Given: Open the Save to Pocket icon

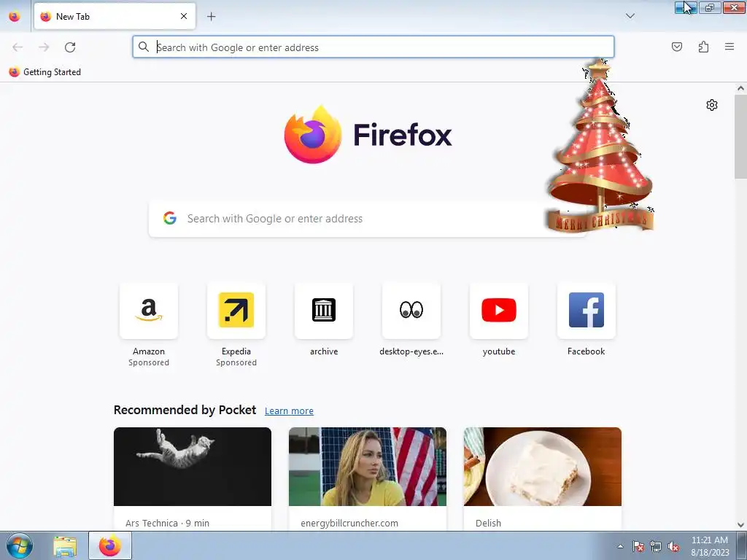Looking at the screenshot, I should tap(676, 47).
